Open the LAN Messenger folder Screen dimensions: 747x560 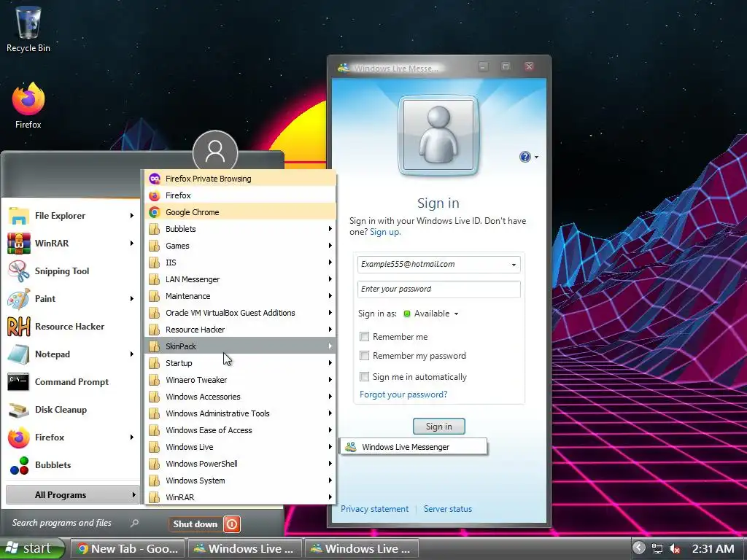pos(240,279)
